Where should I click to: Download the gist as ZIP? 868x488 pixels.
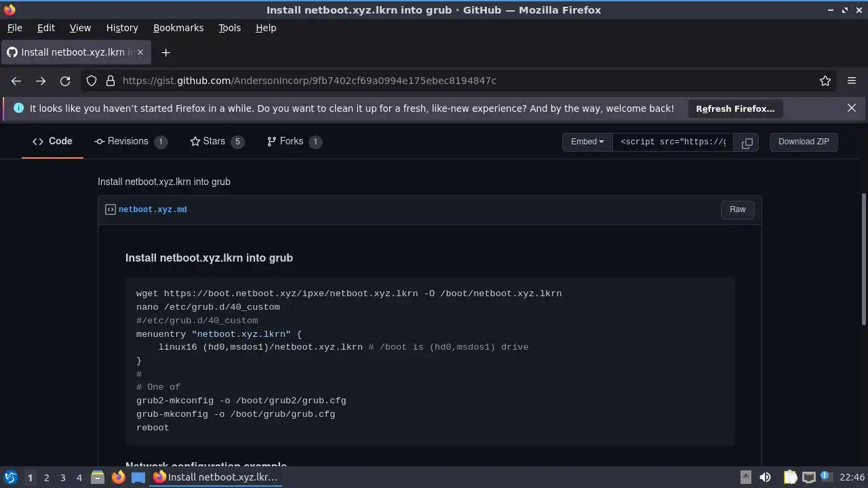[804, 142]
